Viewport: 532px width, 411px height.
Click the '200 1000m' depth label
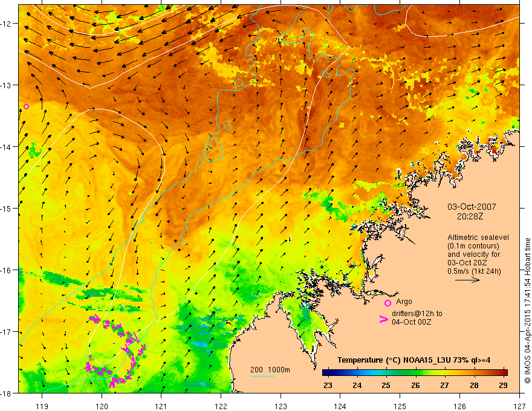point(270,370)
